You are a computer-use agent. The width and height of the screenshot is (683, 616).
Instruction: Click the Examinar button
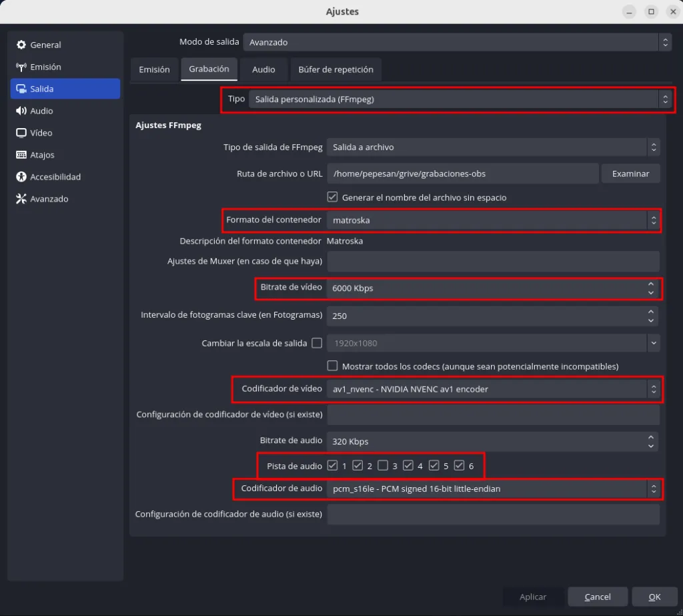point(630,174)
